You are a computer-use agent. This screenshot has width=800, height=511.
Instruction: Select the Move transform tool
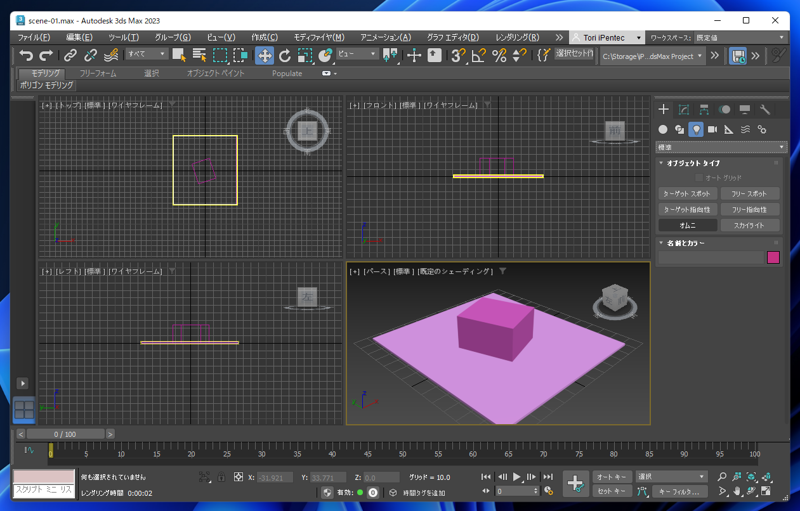[x=264, y=56]
